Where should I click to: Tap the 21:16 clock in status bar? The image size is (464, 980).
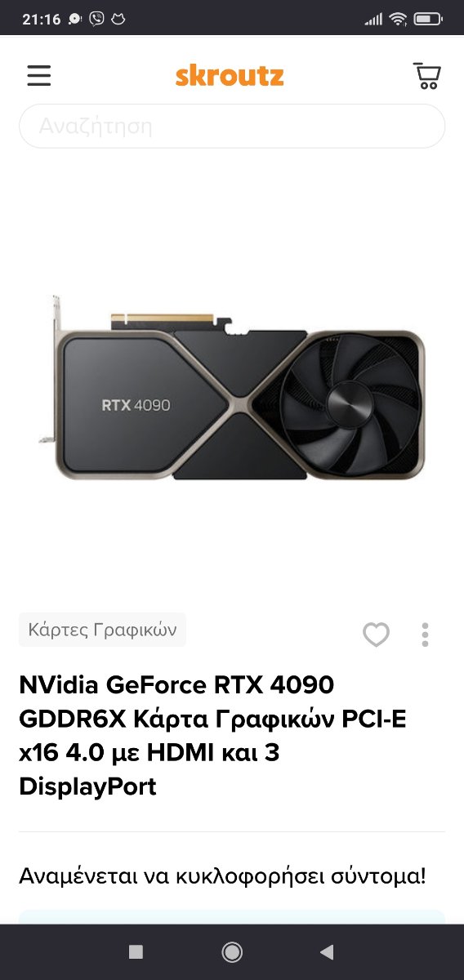[x=42, y=18]
